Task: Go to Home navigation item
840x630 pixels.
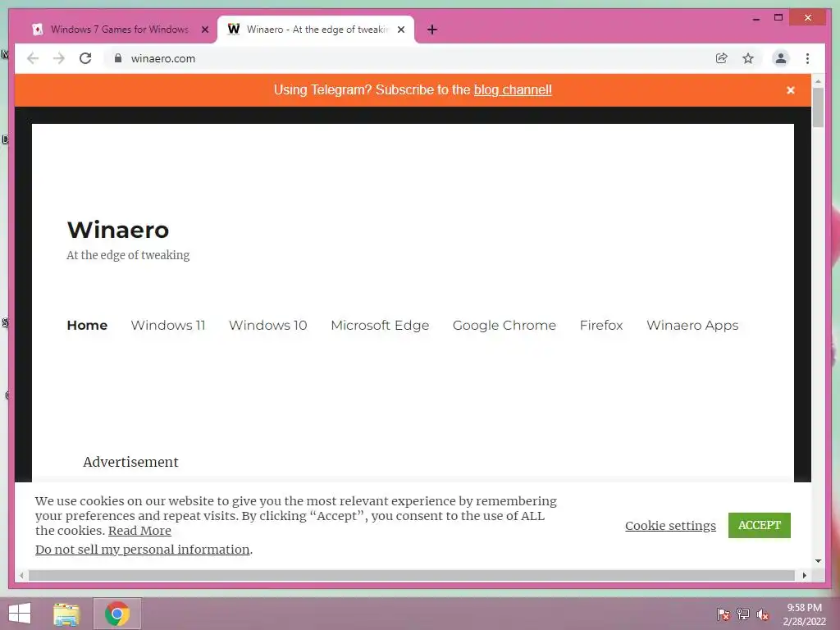Action: [87, 325]
